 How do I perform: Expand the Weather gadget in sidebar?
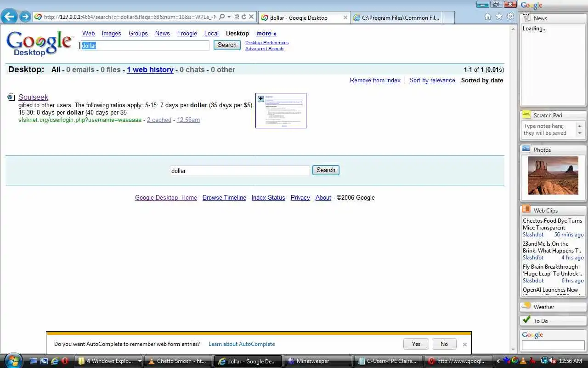(553, 307)
